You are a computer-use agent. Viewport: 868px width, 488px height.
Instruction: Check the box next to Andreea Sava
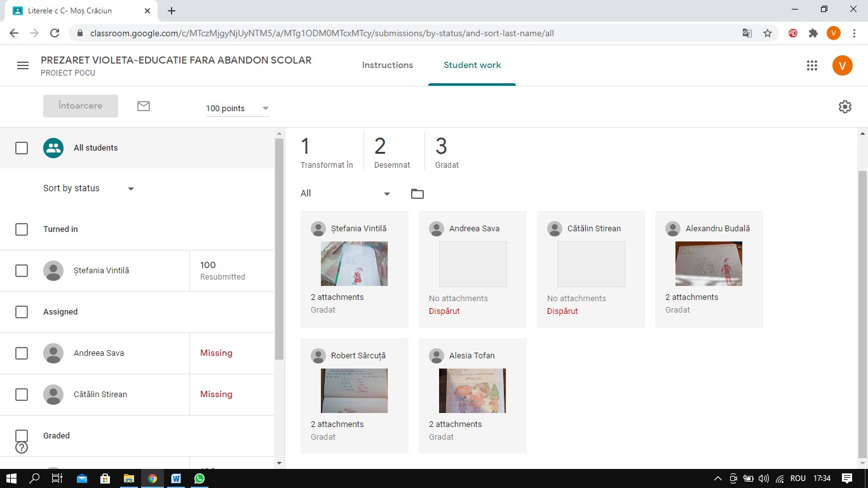[x=22, y=353]
